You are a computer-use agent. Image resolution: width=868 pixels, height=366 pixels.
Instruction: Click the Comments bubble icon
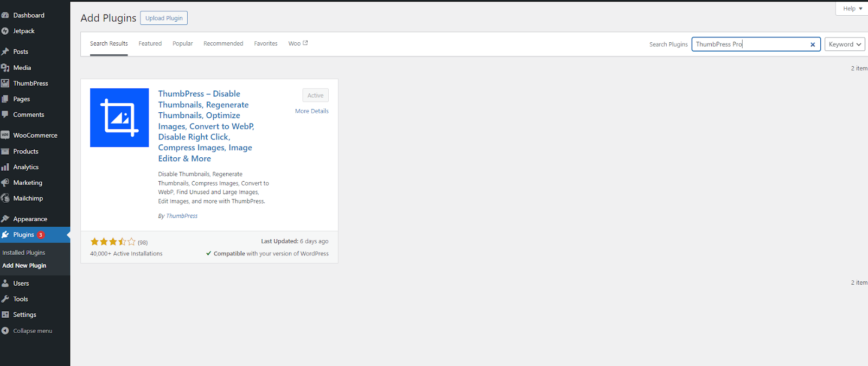[x=5, y=115]
